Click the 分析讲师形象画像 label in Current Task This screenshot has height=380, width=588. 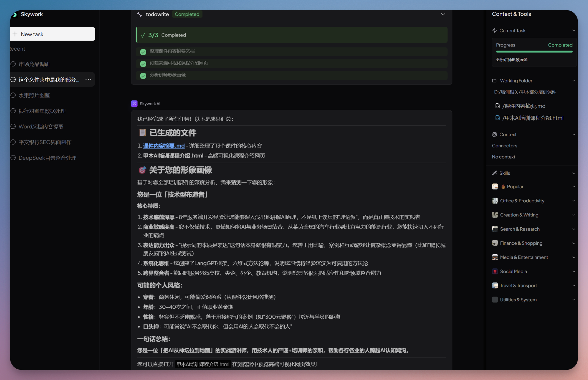coord(512,60)
